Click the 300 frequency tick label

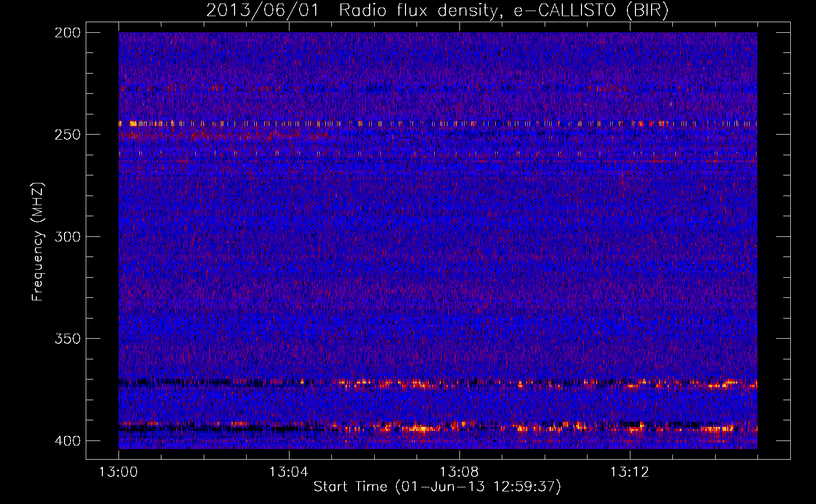click(68, 237)
